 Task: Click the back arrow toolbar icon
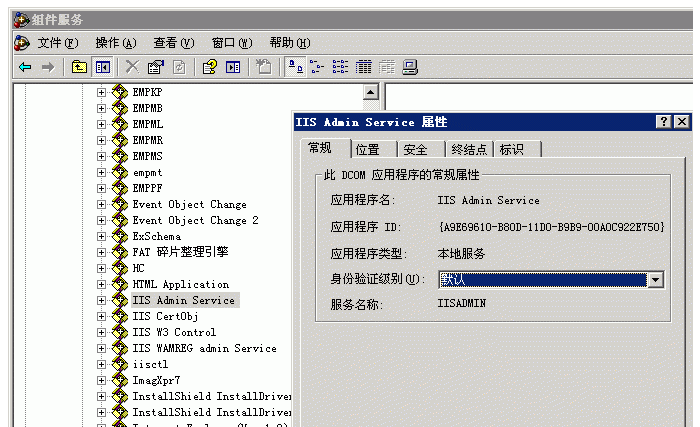point(25,67)
